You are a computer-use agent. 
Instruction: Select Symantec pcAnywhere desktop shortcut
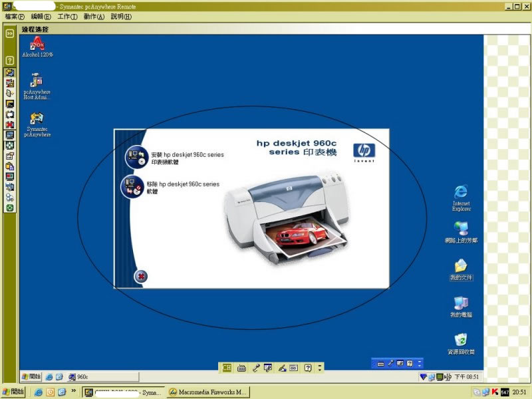pos(37,124)
